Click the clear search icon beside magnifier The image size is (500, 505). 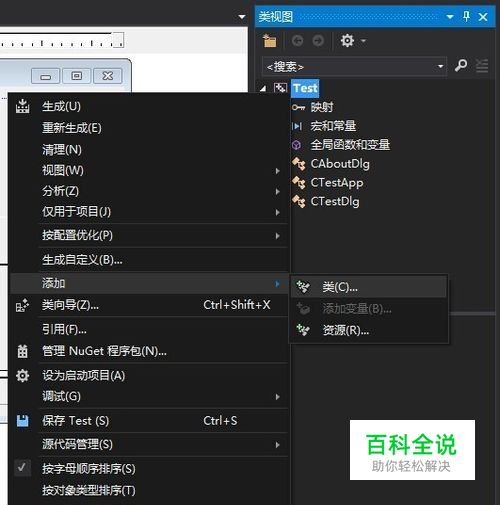(x=482, y=65)
